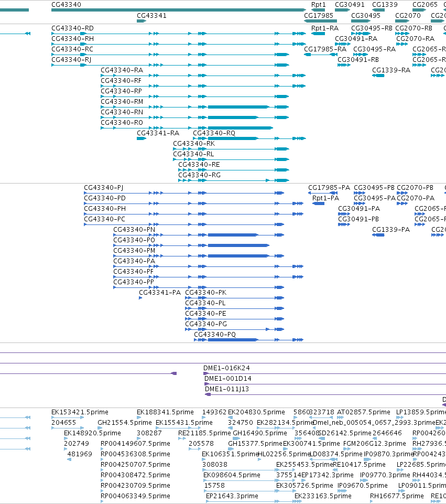Select the CG1339-PA protein

click(x=391, y=230)
